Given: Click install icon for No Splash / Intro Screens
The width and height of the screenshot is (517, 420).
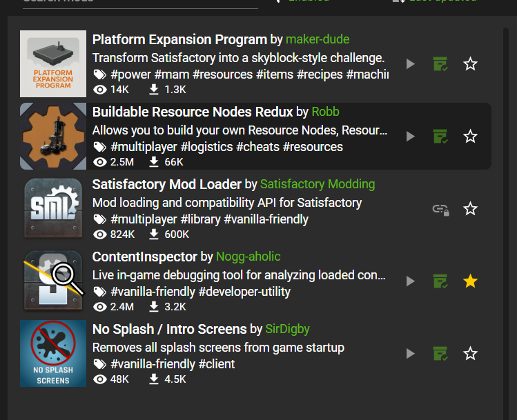Looking at the screenshot, I should point(440,354).
